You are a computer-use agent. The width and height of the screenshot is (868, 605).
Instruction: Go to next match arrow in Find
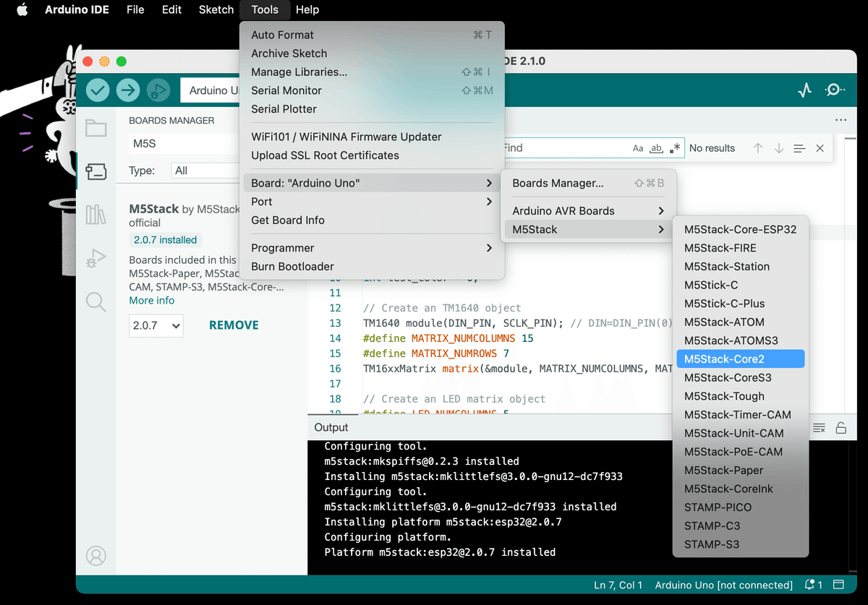779,148
